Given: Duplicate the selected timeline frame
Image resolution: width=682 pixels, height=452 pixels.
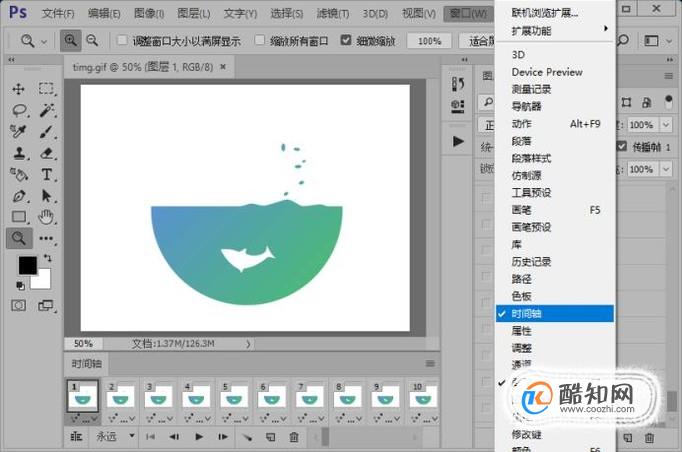Looking at the screenshot, I should pos(271,437).
